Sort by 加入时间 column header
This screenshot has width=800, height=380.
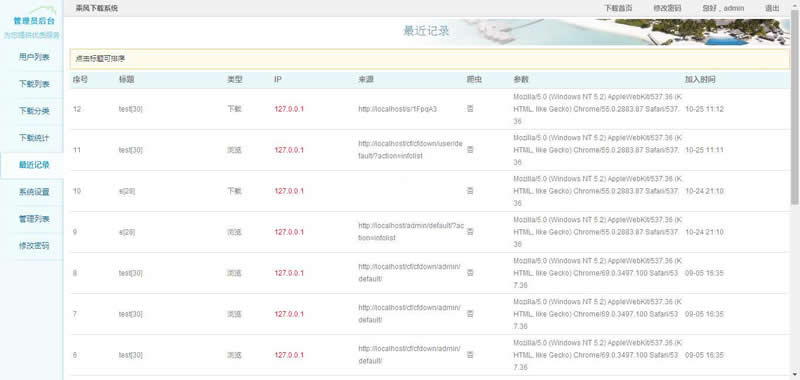tap(700, 80)
